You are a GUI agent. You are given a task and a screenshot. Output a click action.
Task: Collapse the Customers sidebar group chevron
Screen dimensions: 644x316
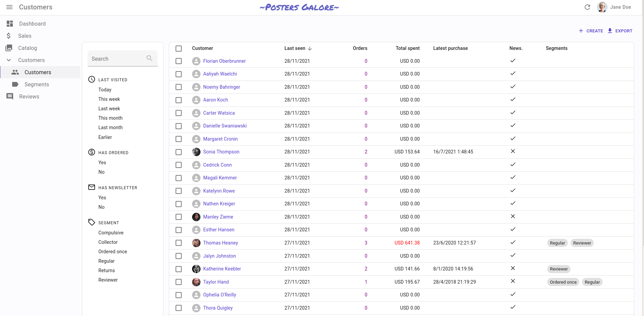tap(9, 60)
